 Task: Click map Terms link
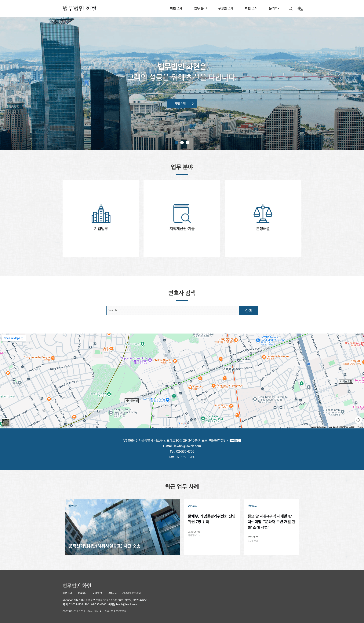pyautogui.click(x=360, y=427)
